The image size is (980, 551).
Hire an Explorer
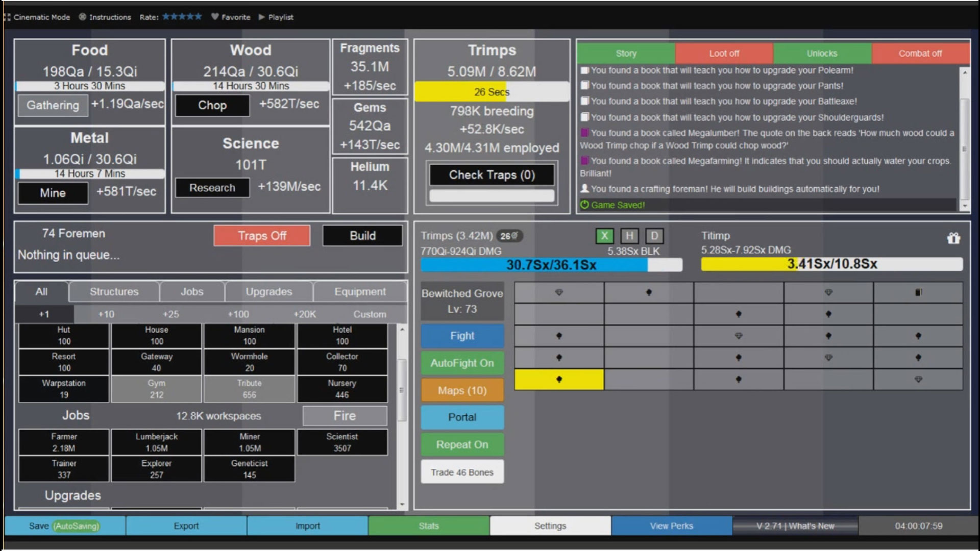click(x=156, y=469)
